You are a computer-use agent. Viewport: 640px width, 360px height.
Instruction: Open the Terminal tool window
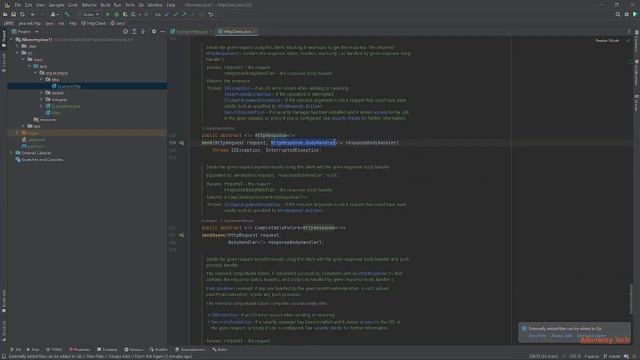(x=107, y=349)
